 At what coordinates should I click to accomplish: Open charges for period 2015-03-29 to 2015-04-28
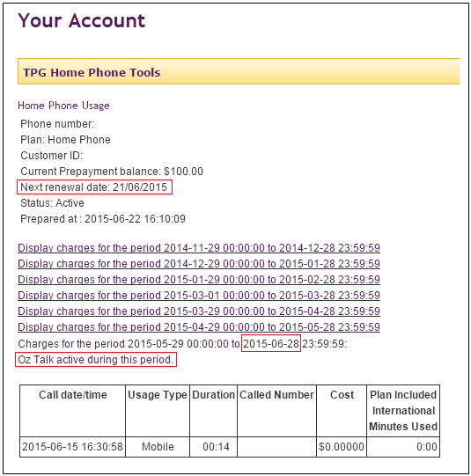click(199, 311)
